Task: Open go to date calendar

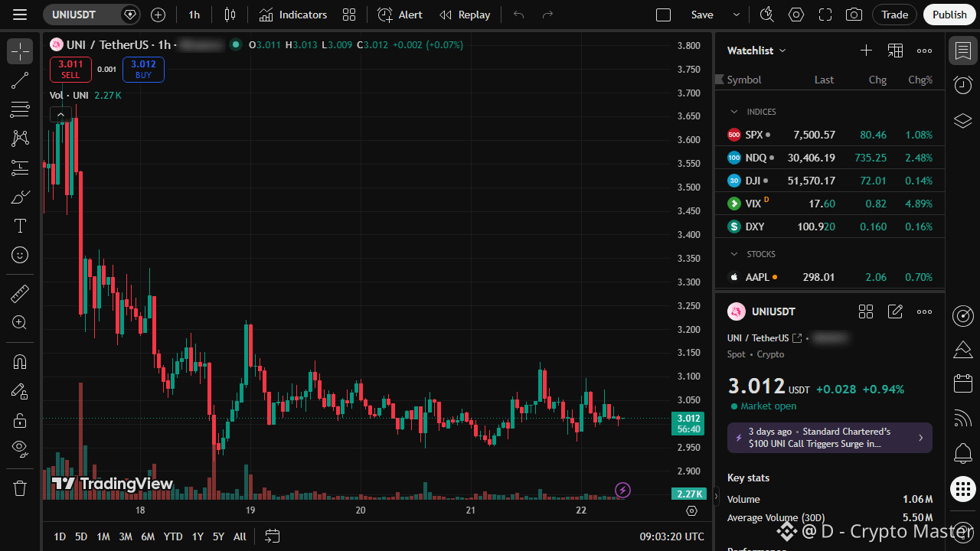Action: [273, 536]
